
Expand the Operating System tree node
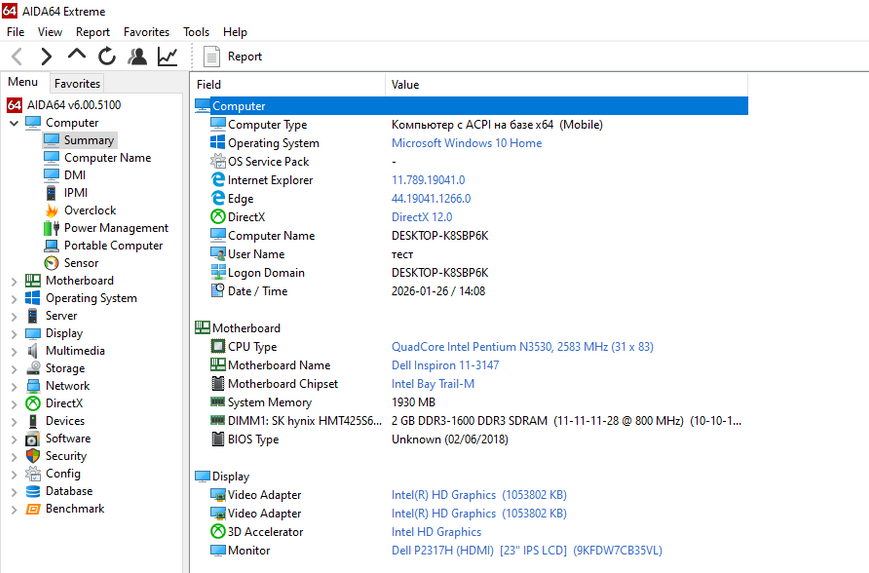click(14, 299)
